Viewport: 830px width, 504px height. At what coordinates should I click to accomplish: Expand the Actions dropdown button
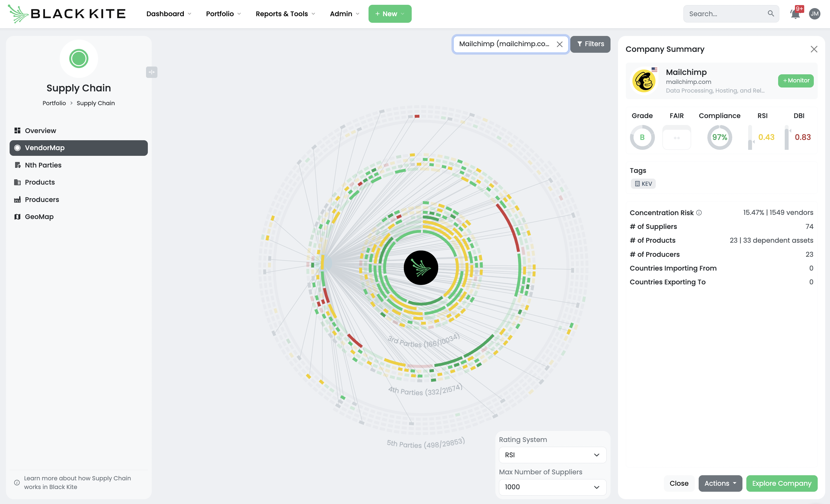720,483
